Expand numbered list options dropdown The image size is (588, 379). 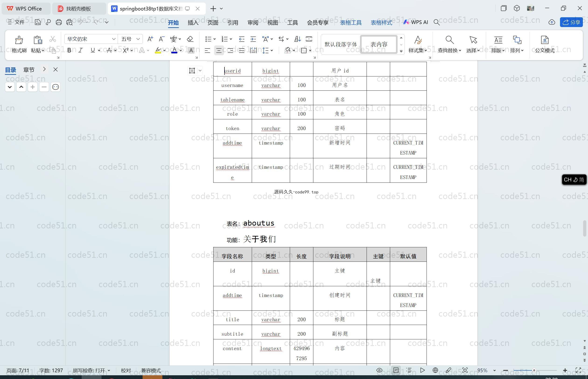[231, 39]
